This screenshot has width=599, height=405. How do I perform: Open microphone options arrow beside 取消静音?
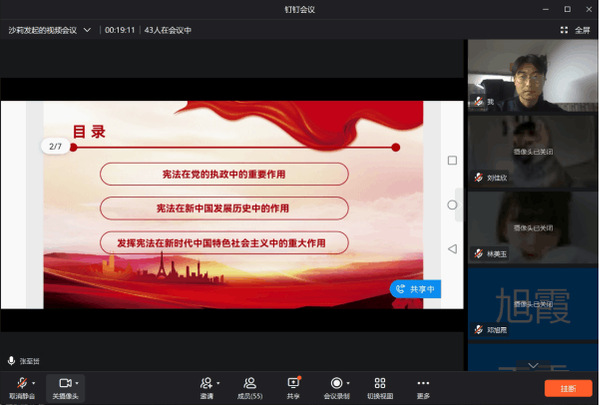pos(34,383)
